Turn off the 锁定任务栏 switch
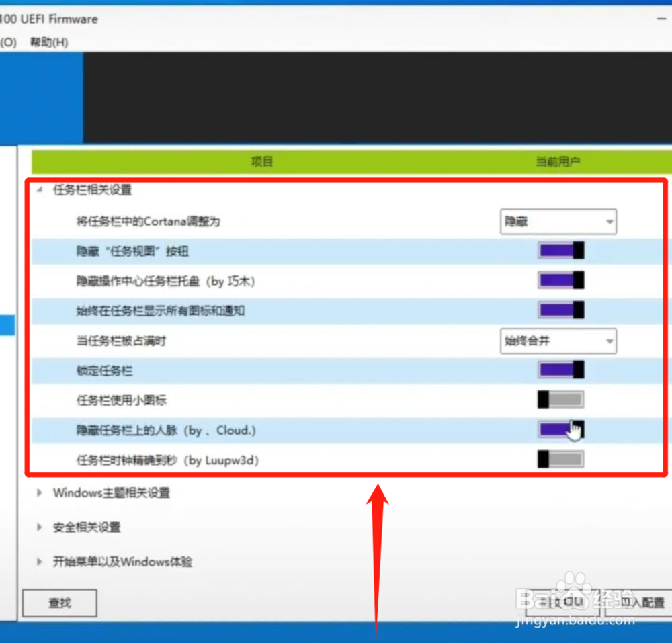672x643 pixels. tap(561, 370)
